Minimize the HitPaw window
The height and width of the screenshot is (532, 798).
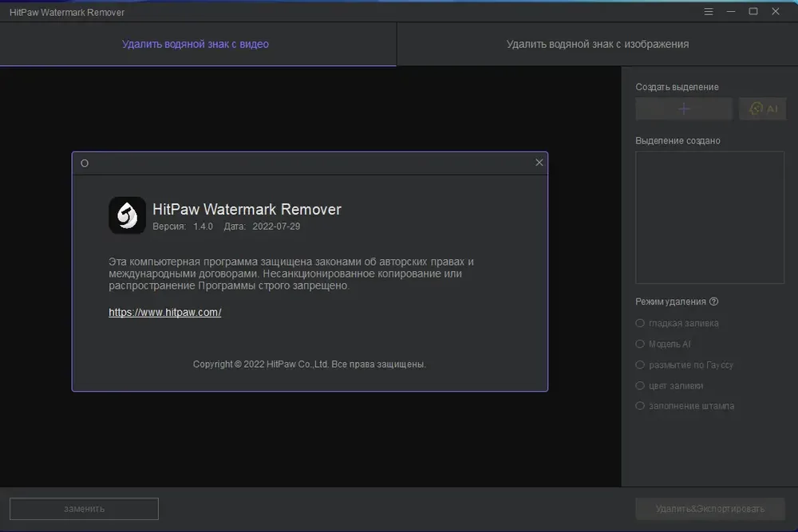pyautogui.click(x=731, y=12)
